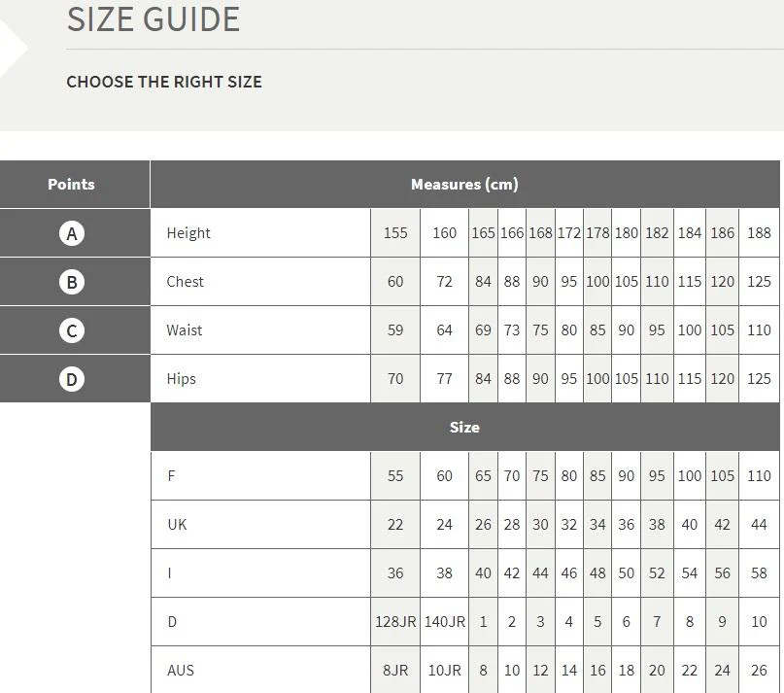Screen dimensions: 784x693
Task: Select the Waist row label
Action: (x=184, y=330)
